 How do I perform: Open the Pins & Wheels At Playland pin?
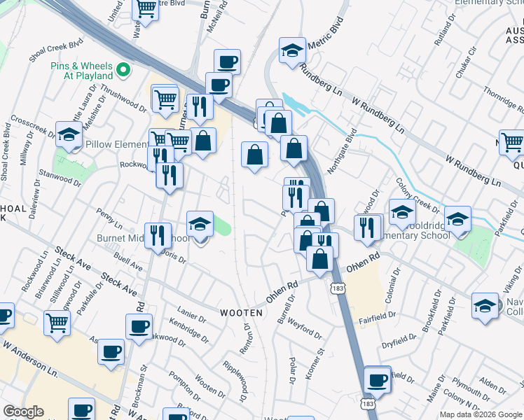123,70
